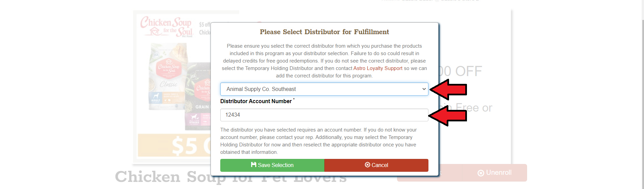Image resolution: width=644 pixels, height=189 pixels.
Task: Click the floppy disk icon on Save Selection
Action: point(253,165)
